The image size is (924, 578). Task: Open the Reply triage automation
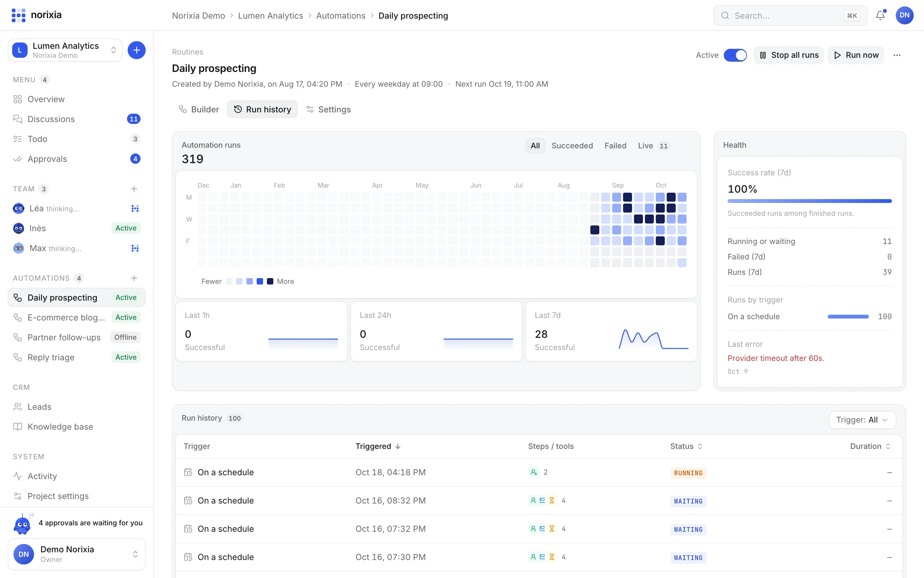pyautogui.click(x=77, y=357)
